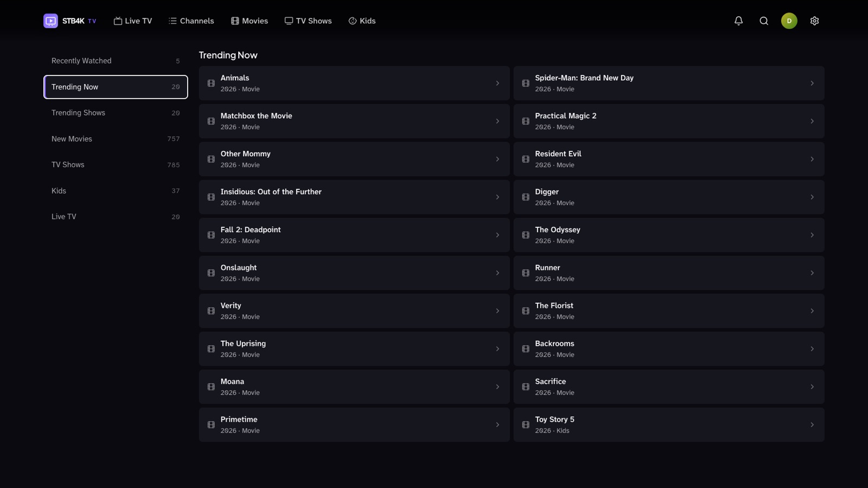Select the Trending Now sidebar category
The height and width of the screenshot is (488, 868).
coord(116,87)
